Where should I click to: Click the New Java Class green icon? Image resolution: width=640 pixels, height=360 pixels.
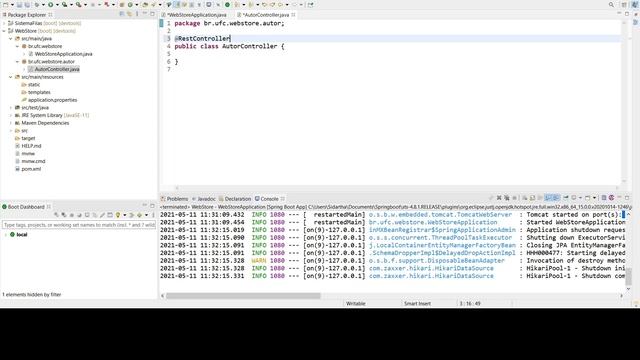pyautogui.click(x=130, y=4)
